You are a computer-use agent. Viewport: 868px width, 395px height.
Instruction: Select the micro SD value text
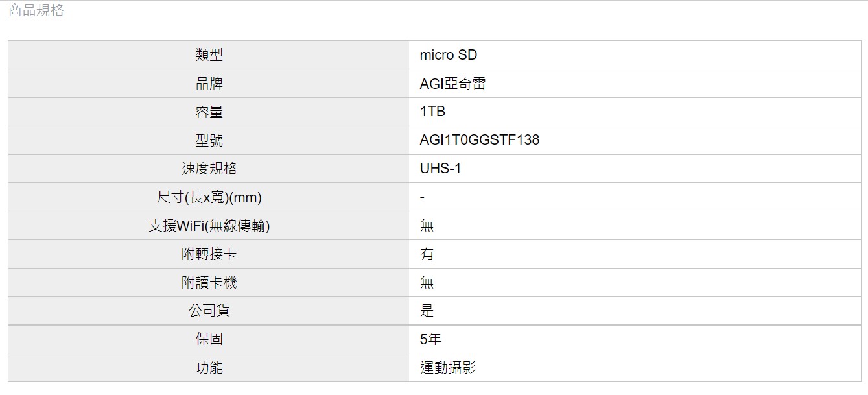coord(448,55)
